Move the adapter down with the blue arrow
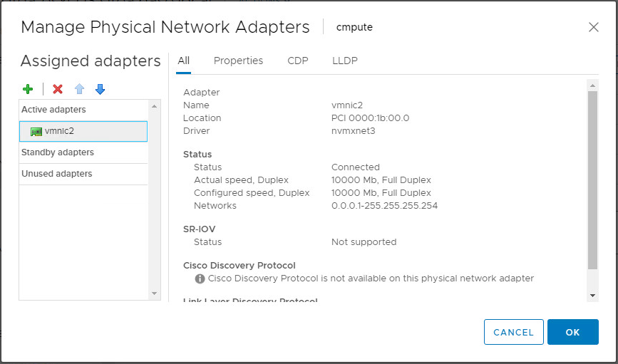Image resolution: width=618 pixels, height=364 pixels. tap(100, 89)
